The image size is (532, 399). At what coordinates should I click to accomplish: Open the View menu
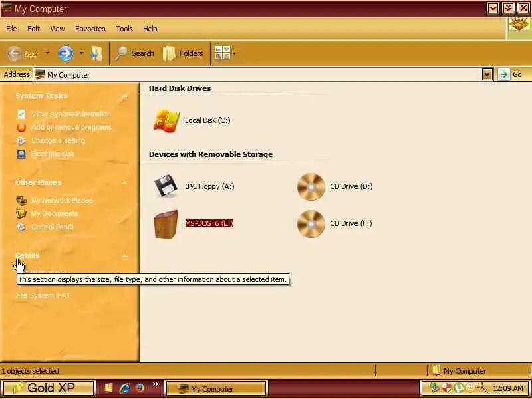tap(57, 29)
